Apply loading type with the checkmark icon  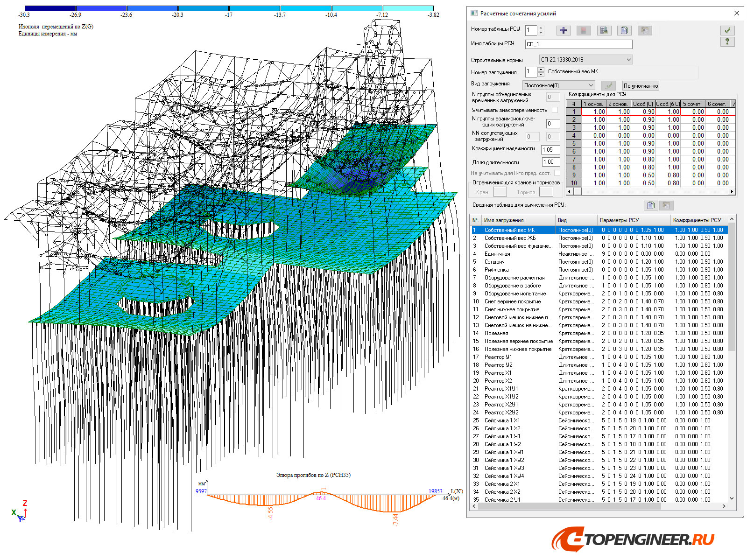[x=608, y=85]
